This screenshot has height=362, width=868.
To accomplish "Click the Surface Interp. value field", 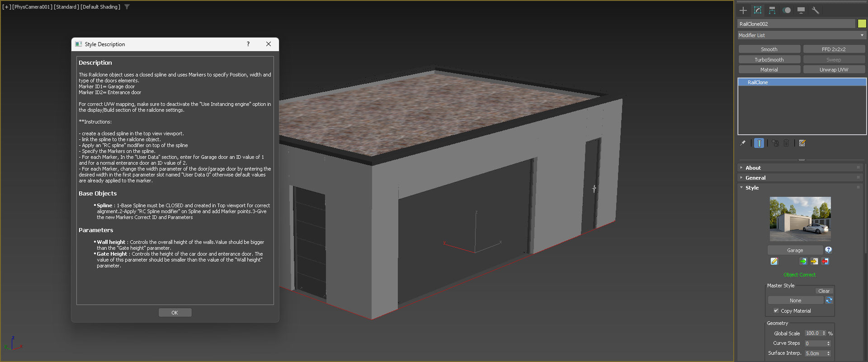I will pos(815,353).
